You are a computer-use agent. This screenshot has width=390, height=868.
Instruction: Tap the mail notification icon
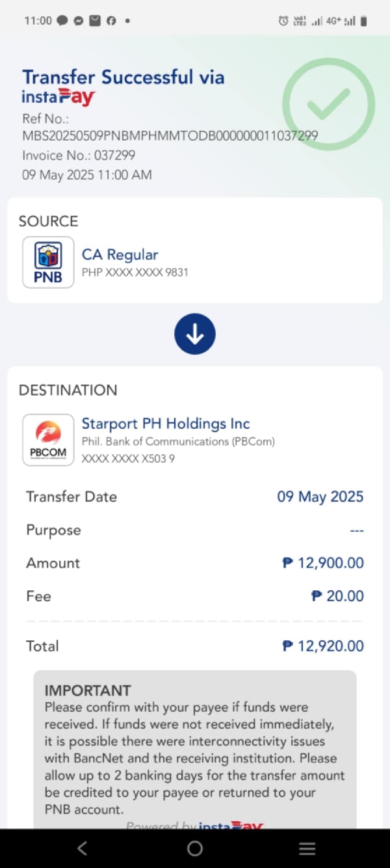(x=95, y=21)
